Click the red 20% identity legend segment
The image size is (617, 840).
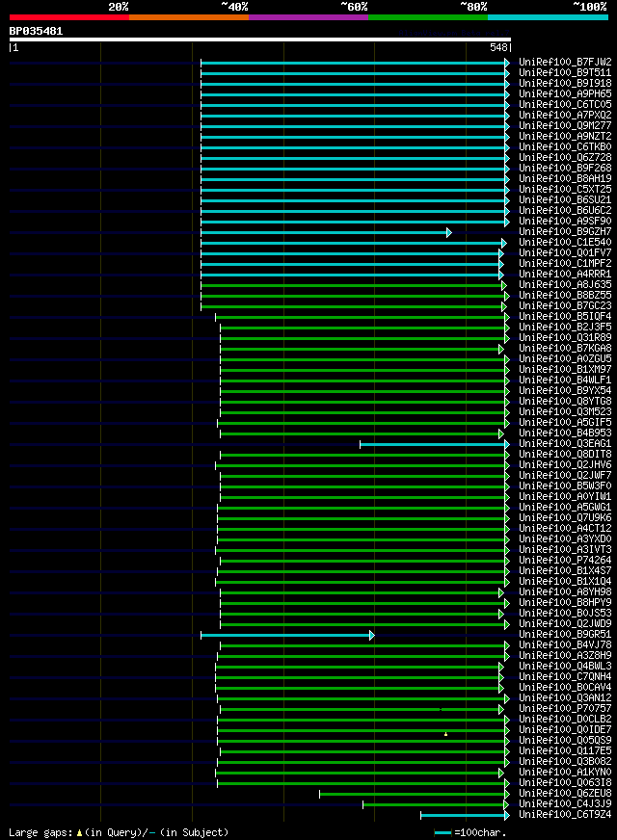69,17
